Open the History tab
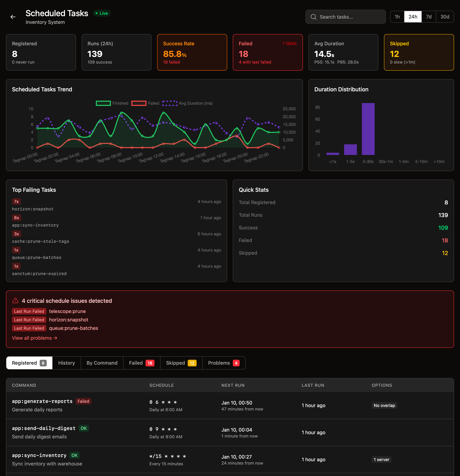The width and height of the screenshot is (460, 476). 67,363
